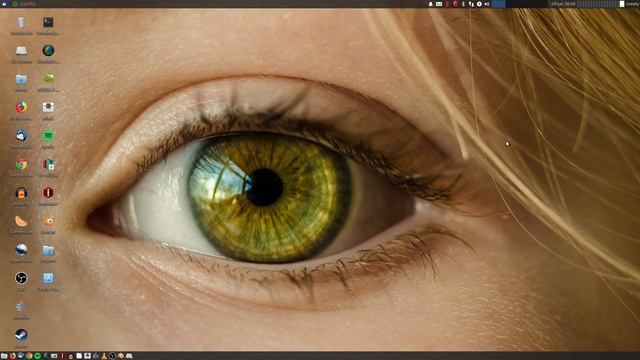Open the multicolored tiles desktop icon
640x360 pixels.
tap(48, 164)
